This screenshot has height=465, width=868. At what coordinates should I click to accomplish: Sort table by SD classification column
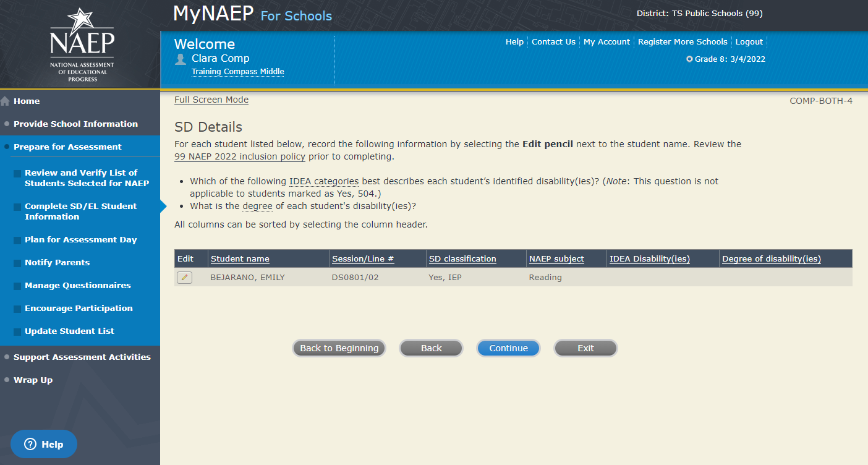(462, 259)
